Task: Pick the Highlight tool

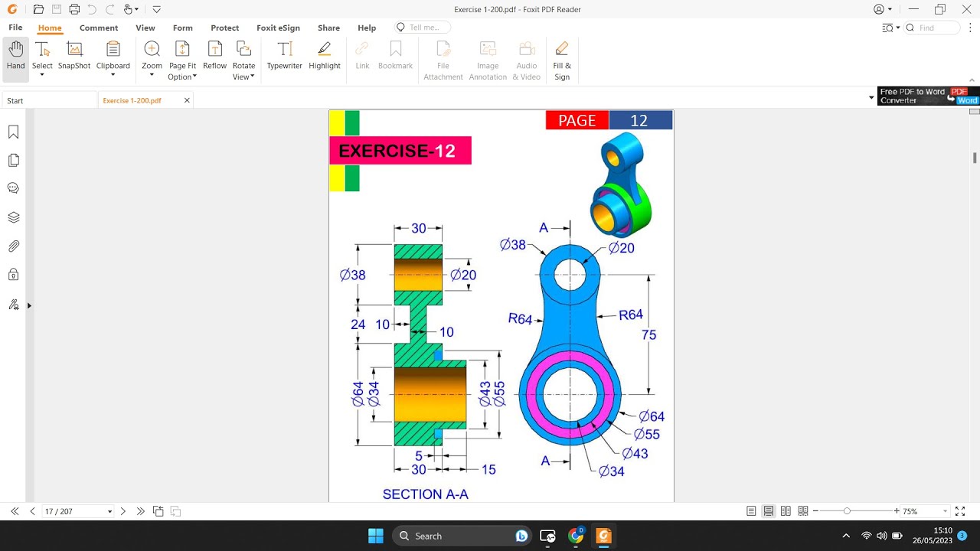Action: pyautogui.click(x=325, y=57)
